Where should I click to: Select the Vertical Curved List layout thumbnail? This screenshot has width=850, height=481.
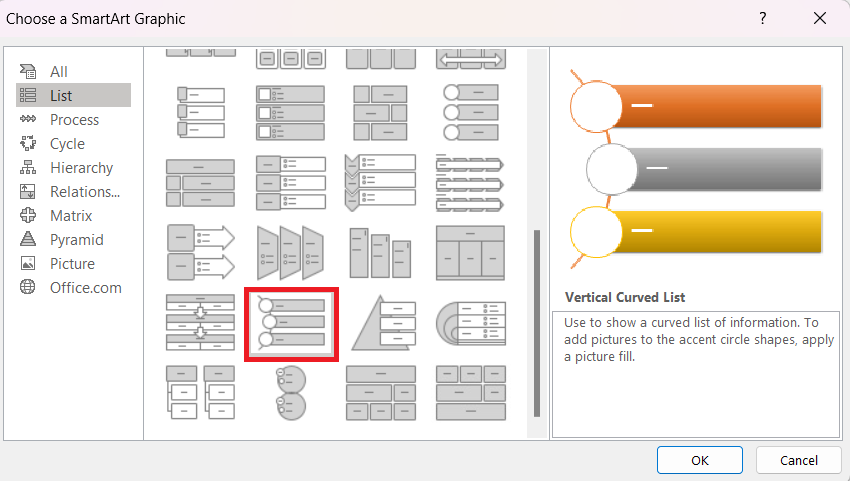click(292, 324)
